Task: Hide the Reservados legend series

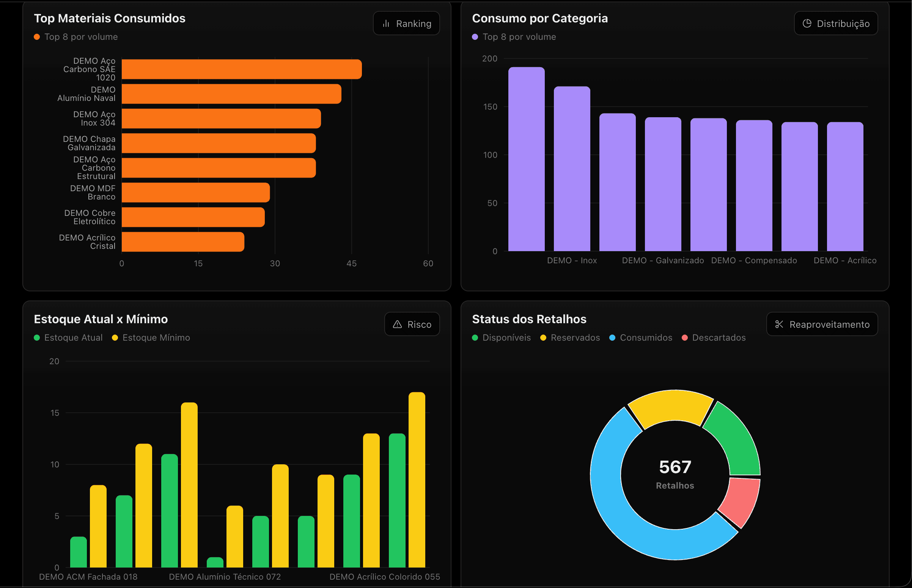Action: 570,338
